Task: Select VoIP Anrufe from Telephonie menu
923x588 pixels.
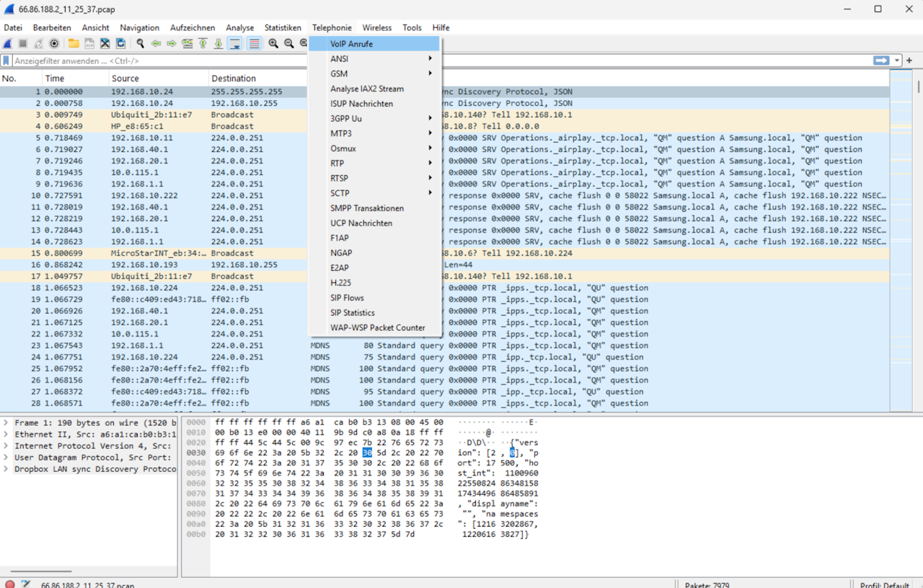Action: click(x=352, y=44)
